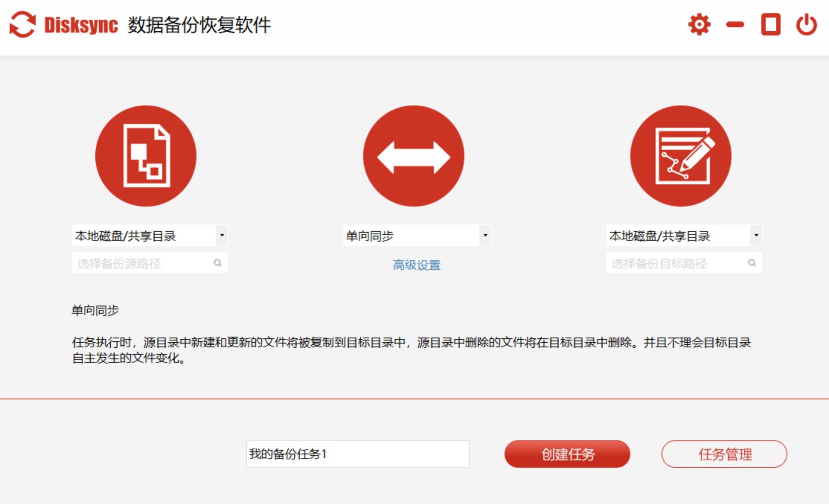Image resolution: width=829 pixels, height=504 pixels.
Task: Click the 创建任务 button
Action: tap(567, 453)
